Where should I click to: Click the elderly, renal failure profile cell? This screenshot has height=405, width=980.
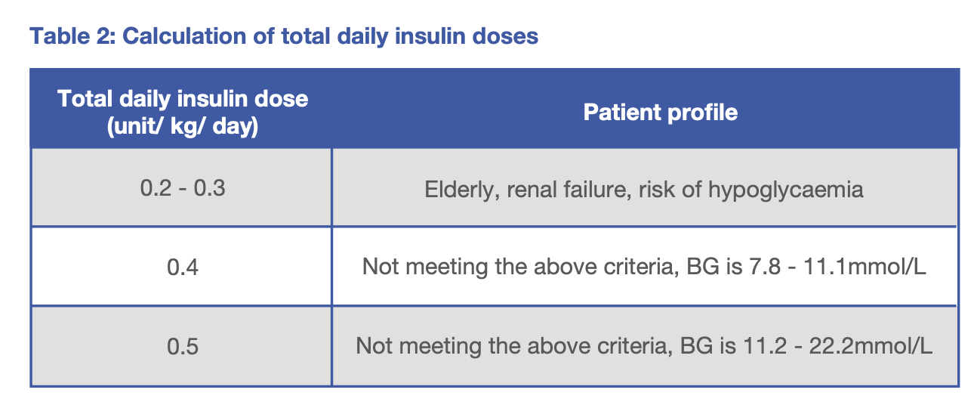click(x=644, y=188)
